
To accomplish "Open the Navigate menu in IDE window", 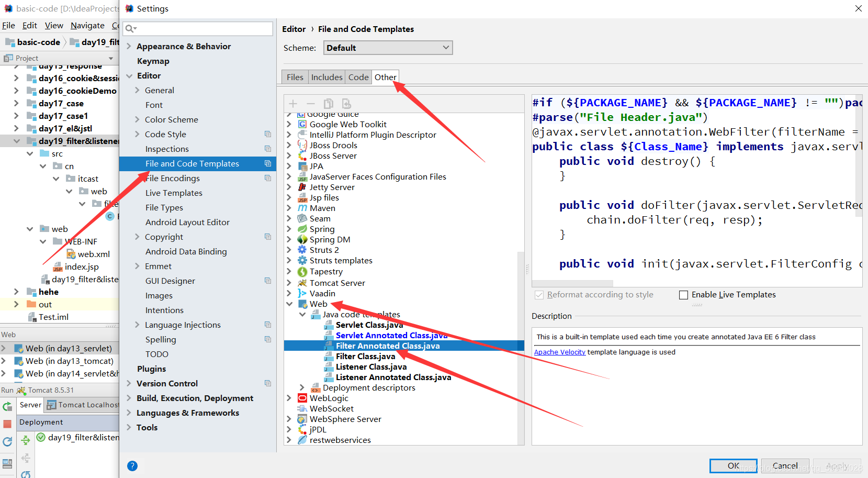I will [87, 25].
